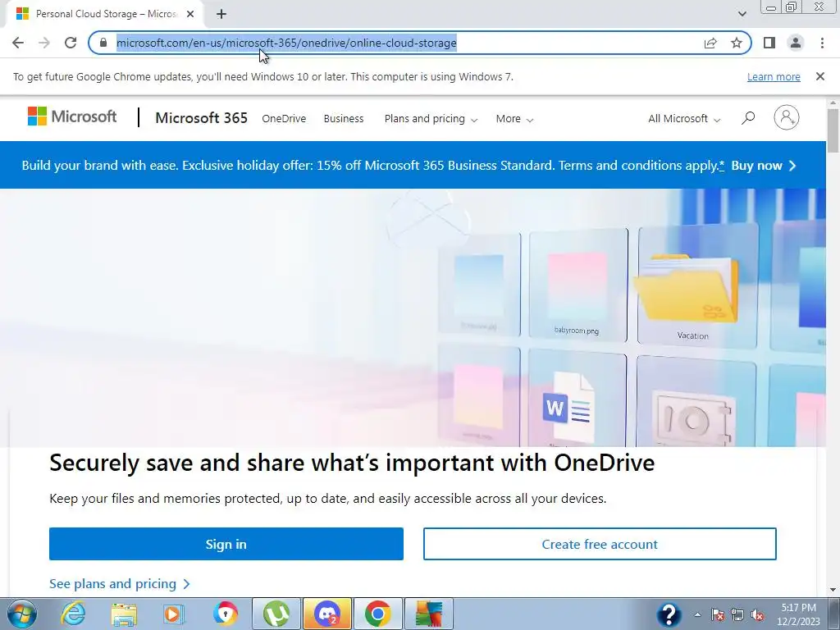
Task: Expand the Plans and pricing dropdown
Action: (431, 118)
